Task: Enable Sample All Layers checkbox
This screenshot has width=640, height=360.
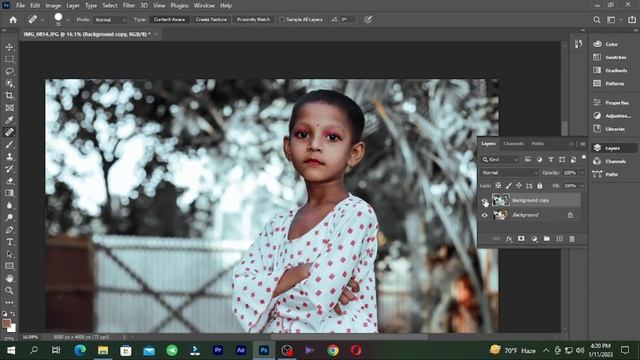Action: [282, 20]
